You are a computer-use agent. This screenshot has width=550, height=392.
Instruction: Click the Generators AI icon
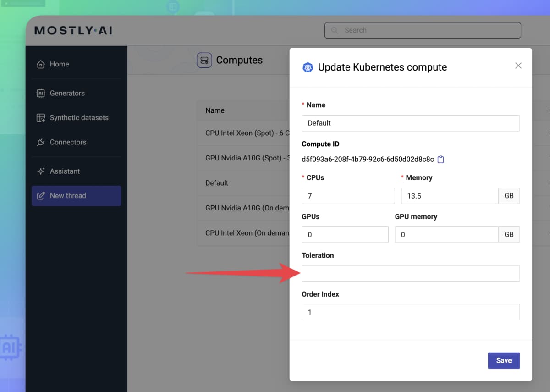click(41, 93)
